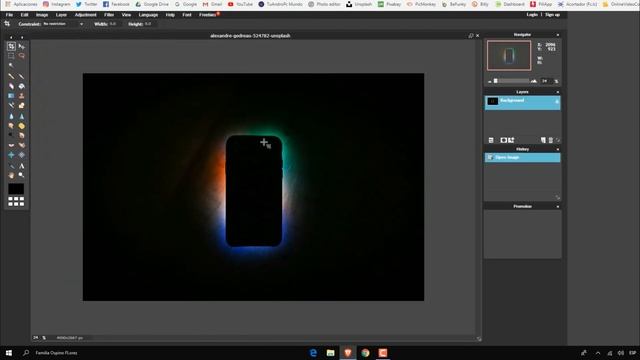Toggle layer settings icon in Layers panel

491,140
